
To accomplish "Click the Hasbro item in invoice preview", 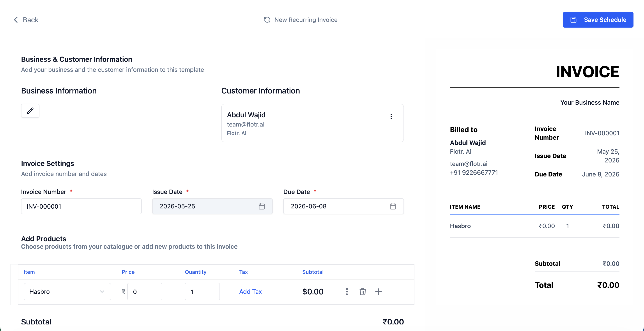I will pyautogui.click(x=460, y=226).
